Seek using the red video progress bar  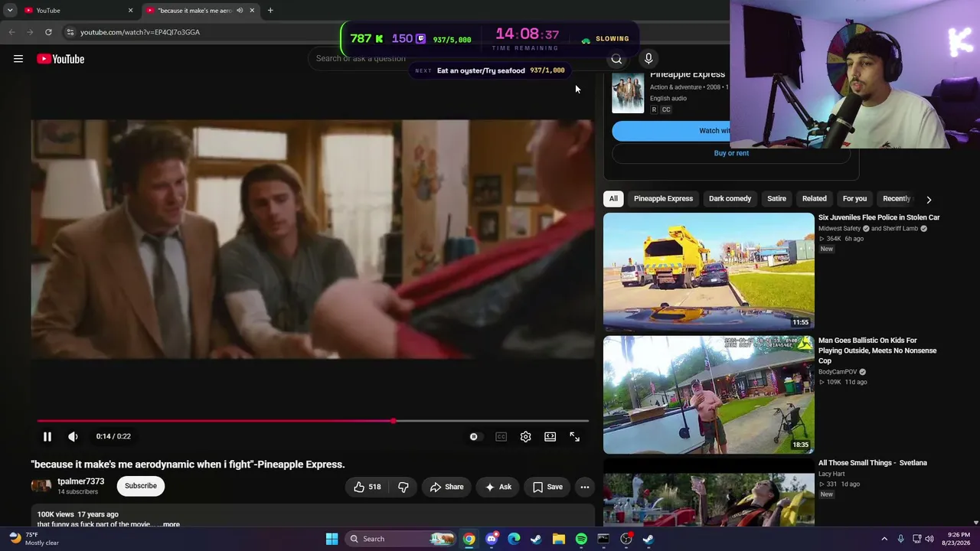(313, 421)
